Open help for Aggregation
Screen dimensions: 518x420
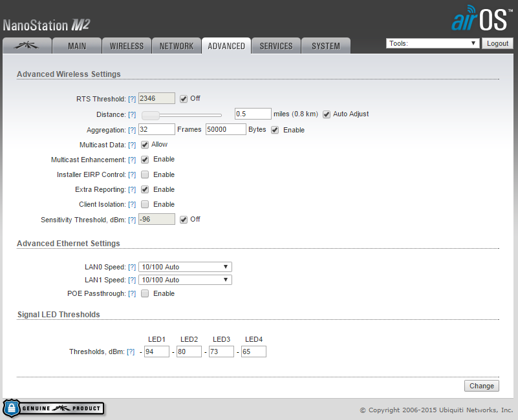[x=132, y=130]
